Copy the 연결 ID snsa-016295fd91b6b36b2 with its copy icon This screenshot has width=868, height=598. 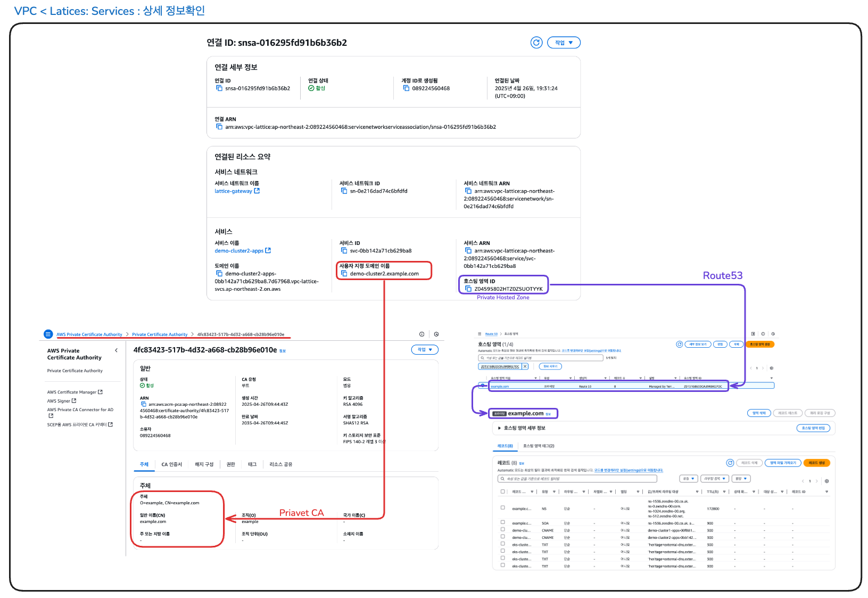click(219, 88)
